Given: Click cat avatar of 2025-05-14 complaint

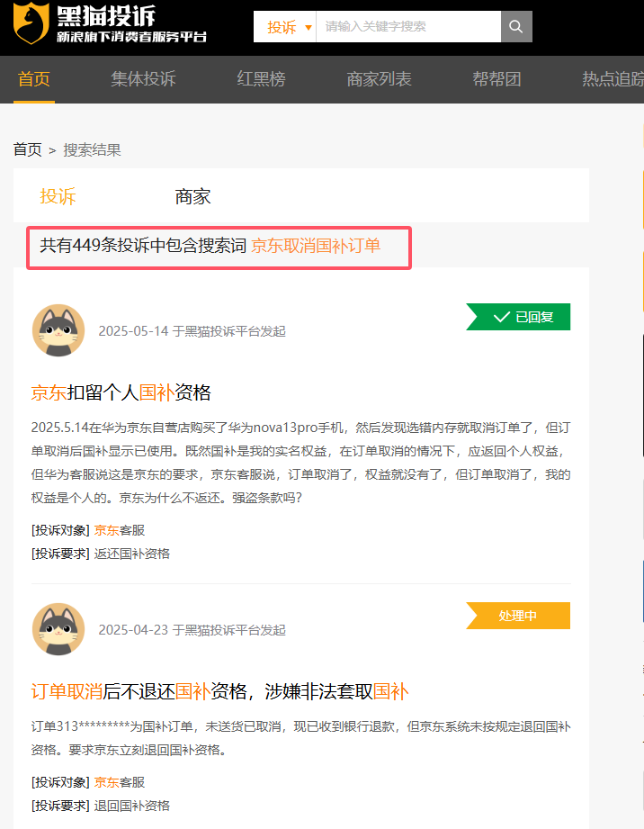Looking at the screenshot, I should [58, 330].
